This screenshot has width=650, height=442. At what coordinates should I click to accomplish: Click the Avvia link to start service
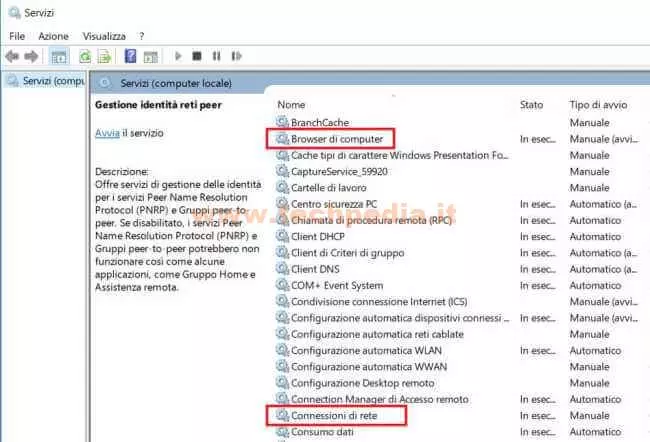107,133
